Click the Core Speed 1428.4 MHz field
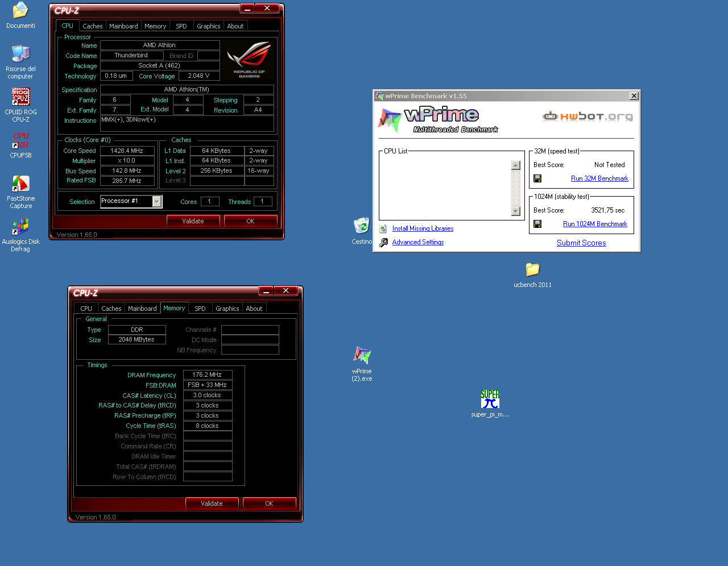 [127, 151]
